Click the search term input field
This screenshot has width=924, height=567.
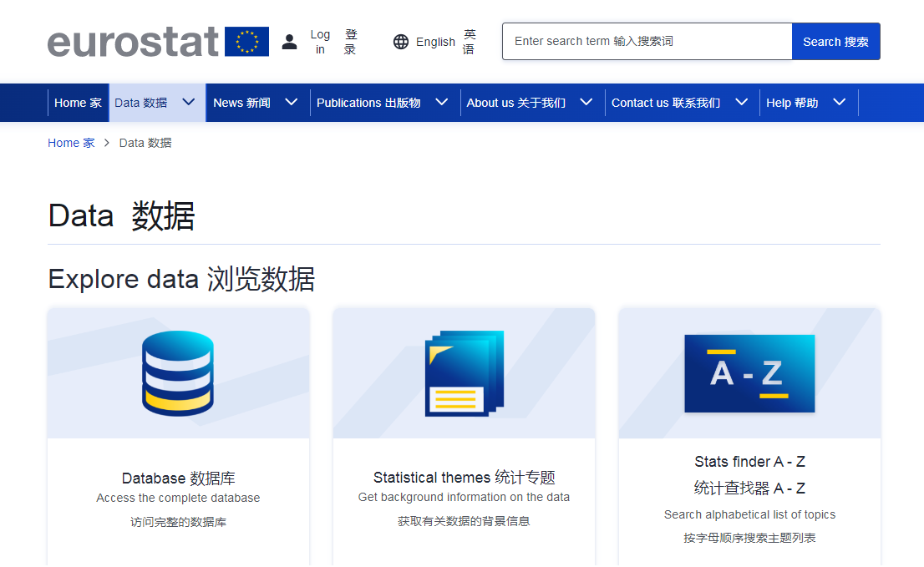click(647, 40)
